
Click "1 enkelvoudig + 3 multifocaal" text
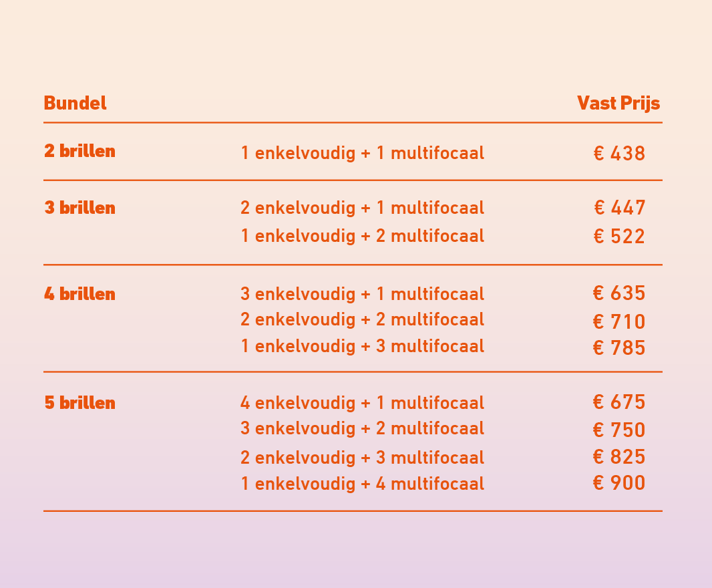point(362,347)
